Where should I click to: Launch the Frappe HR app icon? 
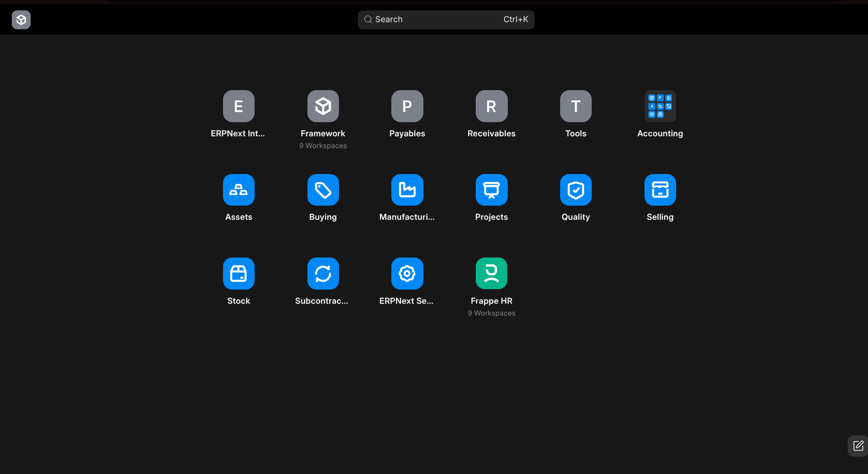click(491, 274)
